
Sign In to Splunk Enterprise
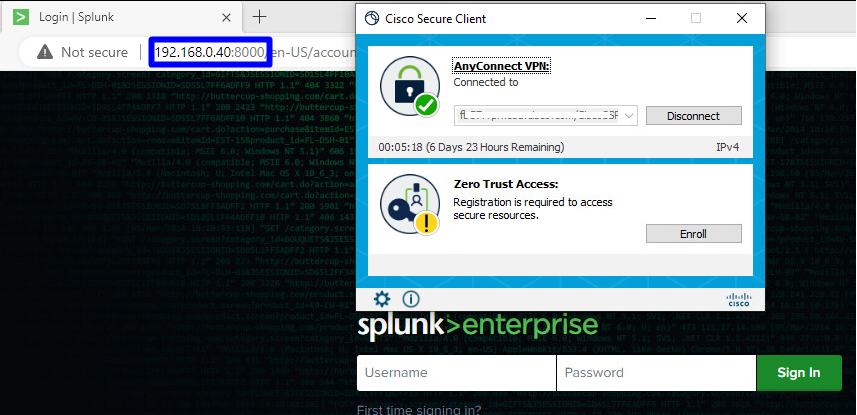[x=799, y=373]
